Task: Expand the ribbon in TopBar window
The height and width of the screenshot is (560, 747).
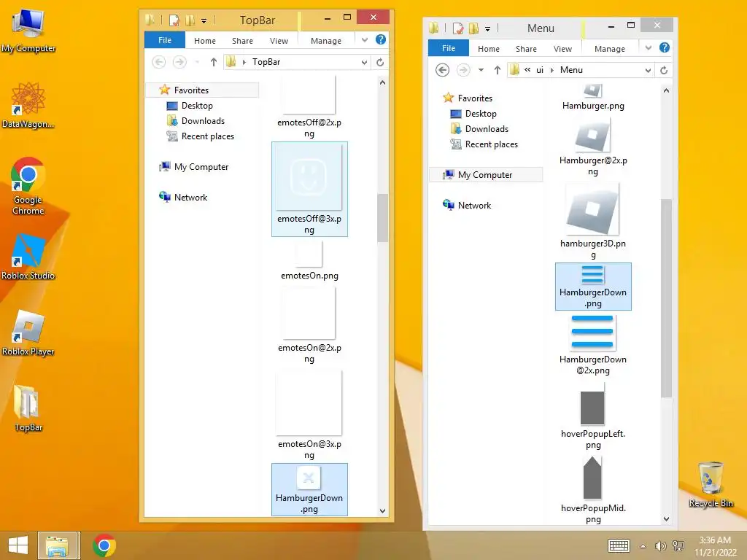Action: pos(365,40)
